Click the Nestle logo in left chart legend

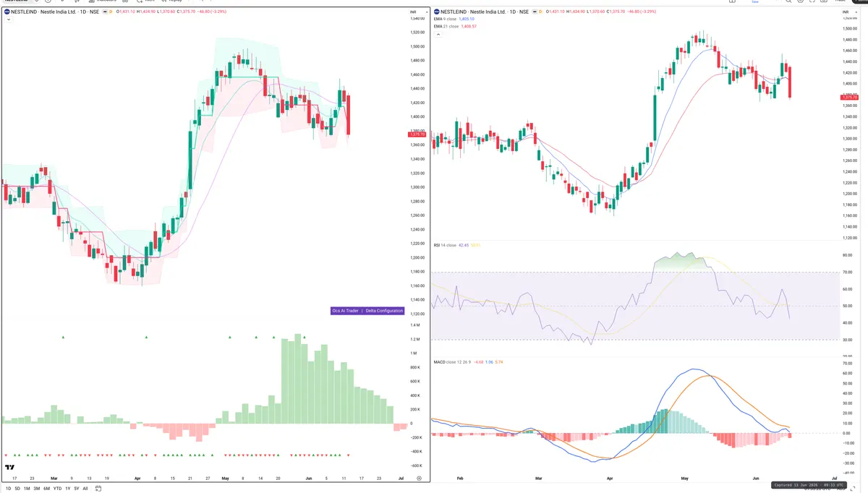(x=7, y=12)
